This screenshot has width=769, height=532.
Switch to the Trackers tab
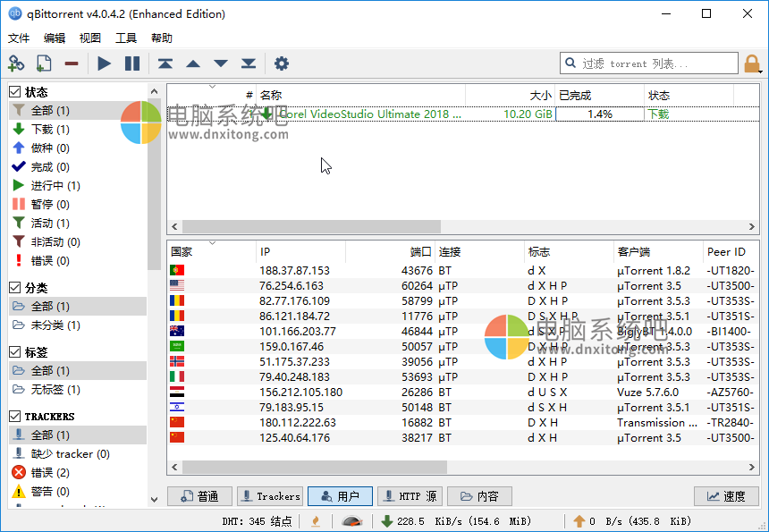269,496
